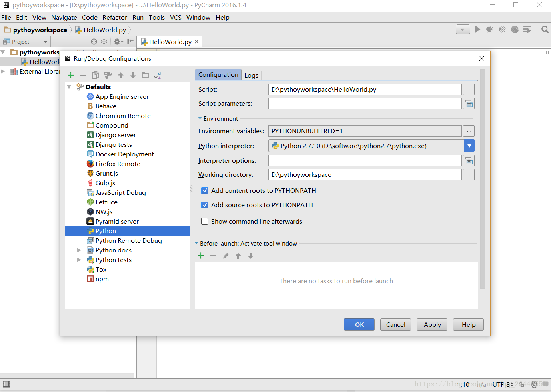Edit before launch task pencil icon
This screenshot has width=551, height=392.
tap(226, 256)
